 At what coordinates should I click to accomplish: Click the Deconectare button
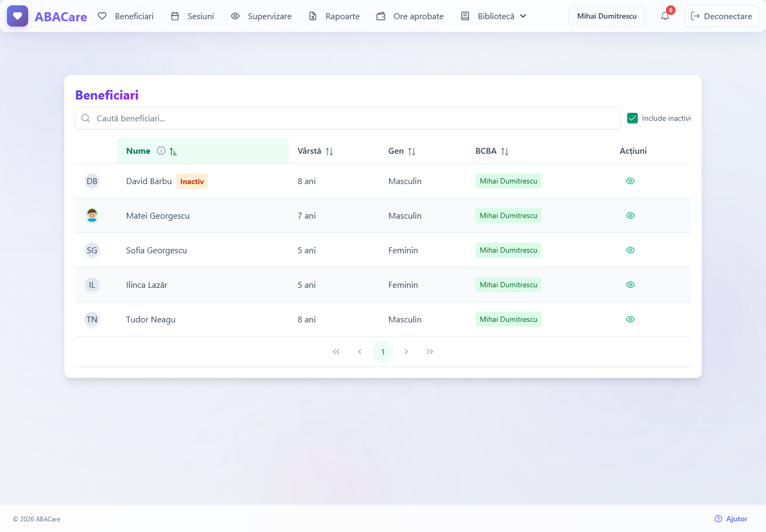point(721,16)
